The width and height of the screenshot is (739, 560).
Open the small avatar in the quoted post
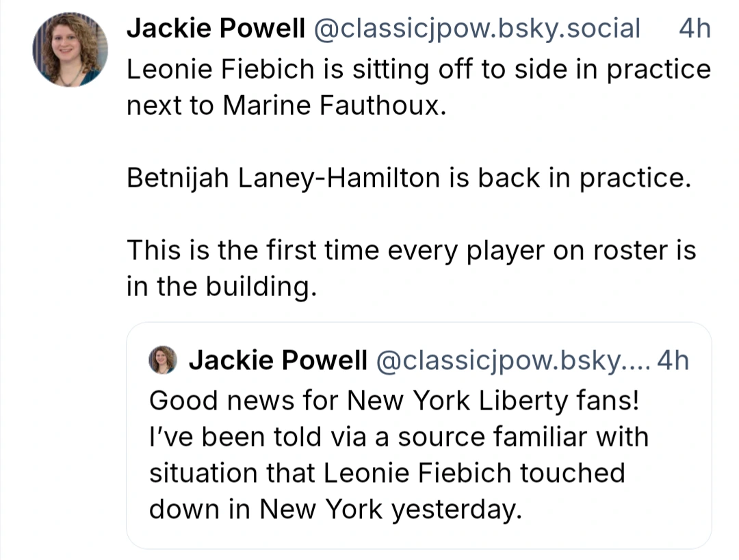pyautogui.click(x=163, y=360)
